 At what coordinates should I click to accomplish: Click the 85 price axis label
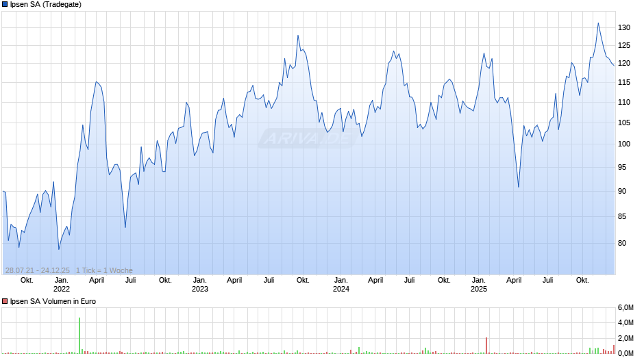(x=622, y=216)
